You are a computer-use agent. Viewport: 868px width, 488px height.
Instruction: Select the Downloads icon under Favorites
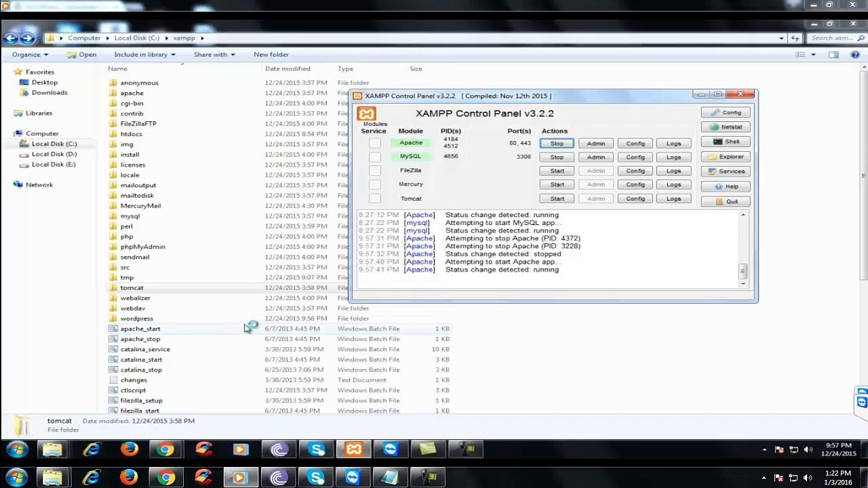click(x=24, y=92)
